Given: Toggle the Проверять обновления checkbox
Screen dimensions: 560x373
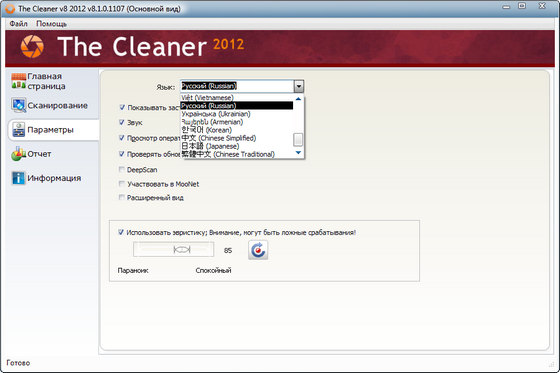Looking at the screenshot, I should pos(122,154).
